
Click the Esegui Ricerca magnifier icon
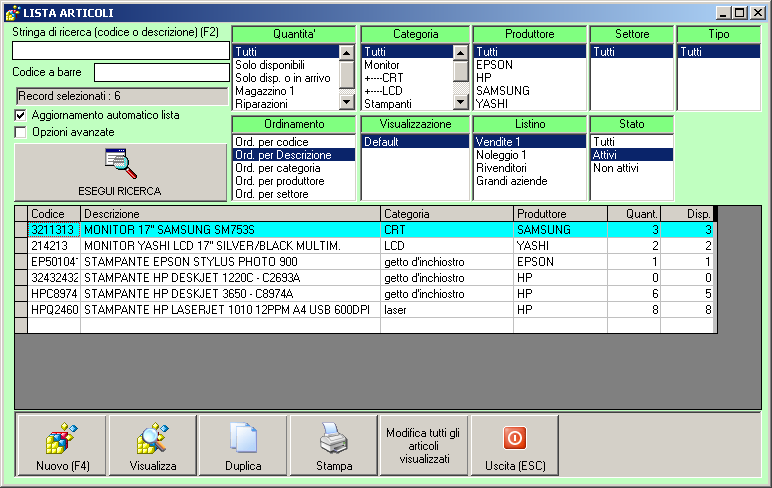(x=120, y=164)
